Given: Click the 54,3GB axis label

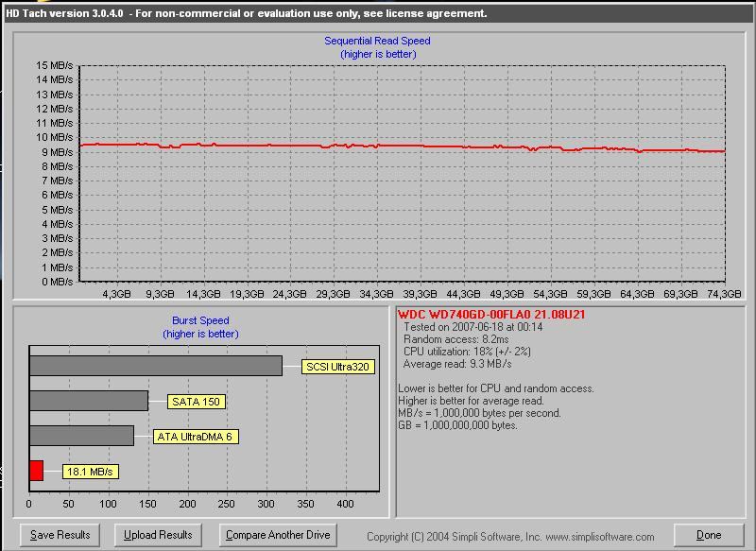Looking at the screenshot, I should pyautogui.click(x=550, y=294).
